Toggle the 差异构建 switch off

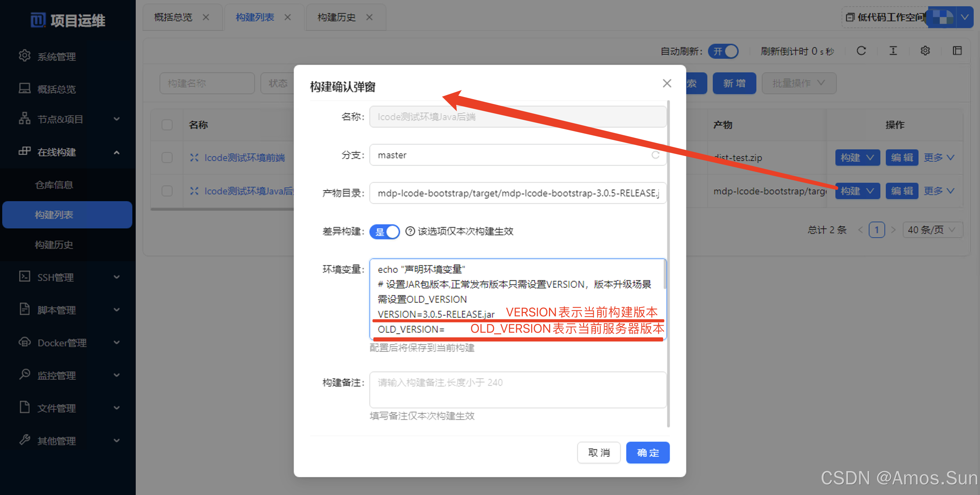[385, 231]
